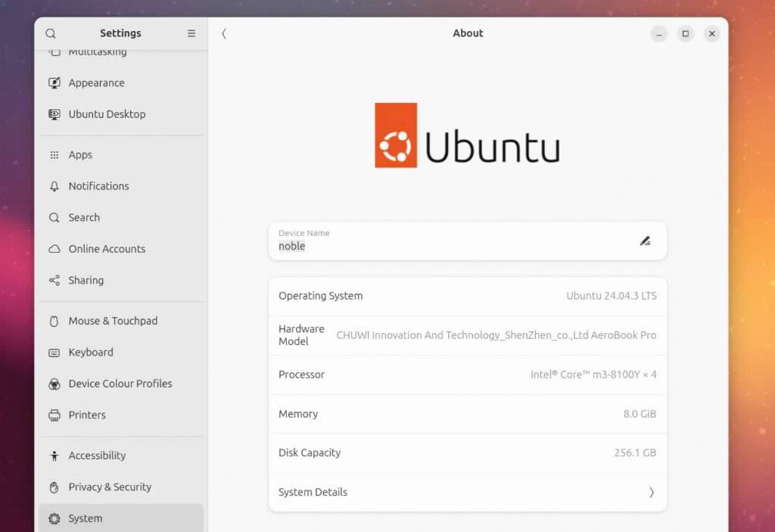Select Apps in the sidebar
775x532 pixels.
click(121, 154)
